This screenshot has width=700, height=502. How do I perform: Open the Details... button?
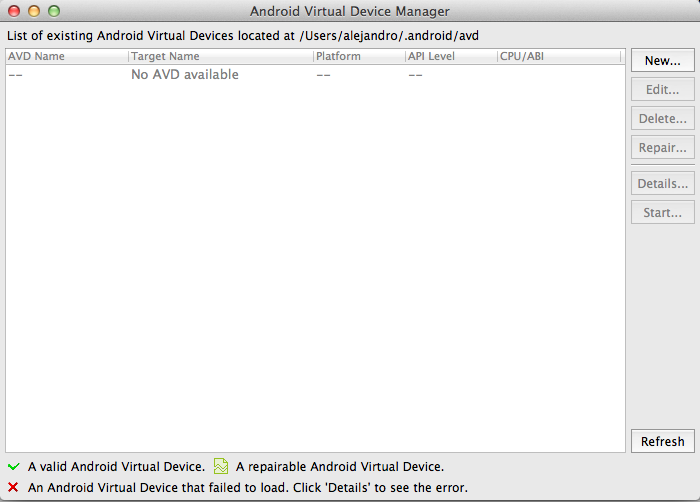pyautogui.click(x=662, y=184)
